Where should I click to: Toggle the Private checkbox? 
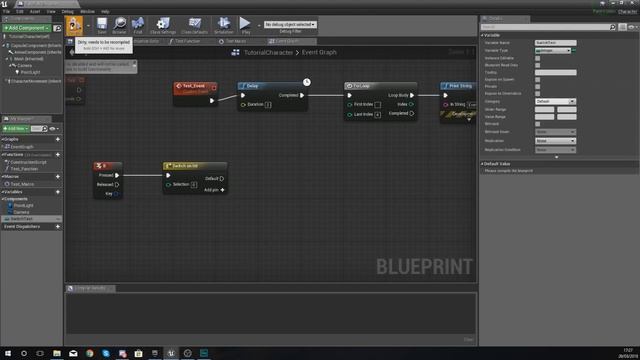click(538, 87)
